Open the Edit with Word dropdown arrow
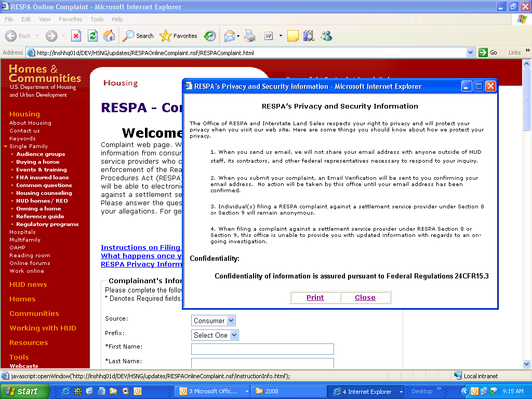 (x=281, y=36)
